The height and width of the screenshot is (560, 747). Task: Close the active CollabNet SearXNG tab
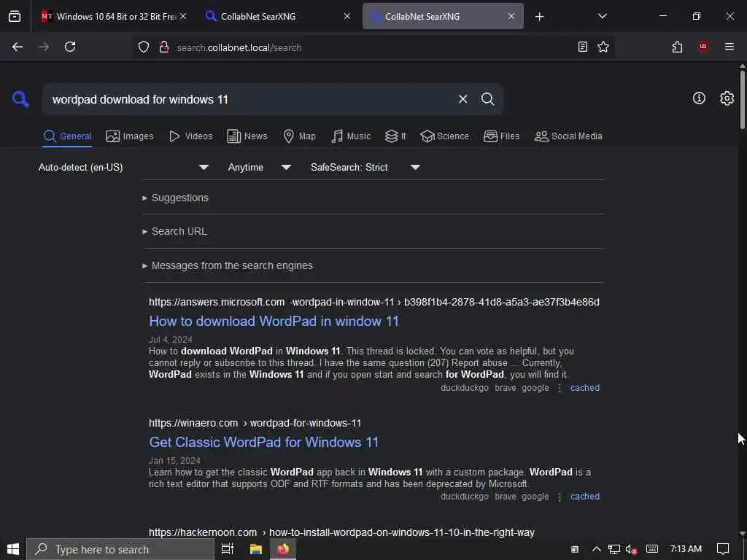511,16
